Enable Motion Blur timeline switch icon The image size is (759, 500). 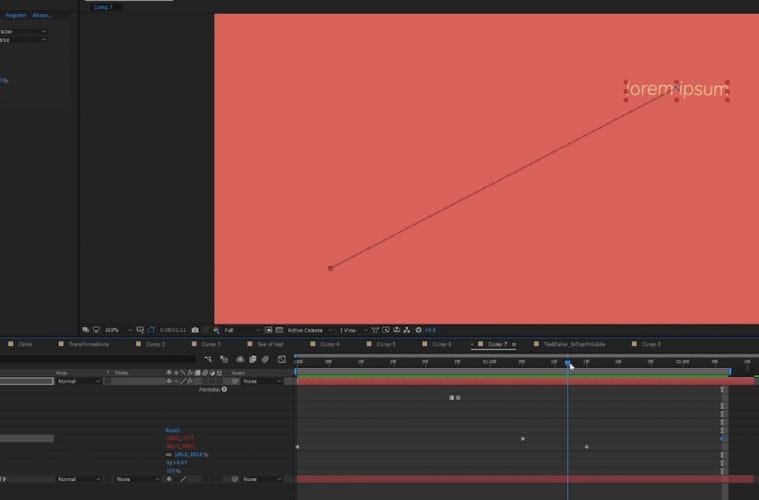tap(267, 359)
